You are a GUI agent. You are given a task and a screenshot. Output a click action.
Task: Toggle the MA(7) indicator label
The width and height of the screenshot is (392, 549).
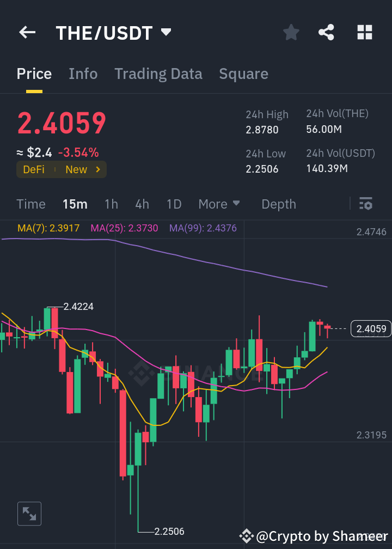coord(48,228)
